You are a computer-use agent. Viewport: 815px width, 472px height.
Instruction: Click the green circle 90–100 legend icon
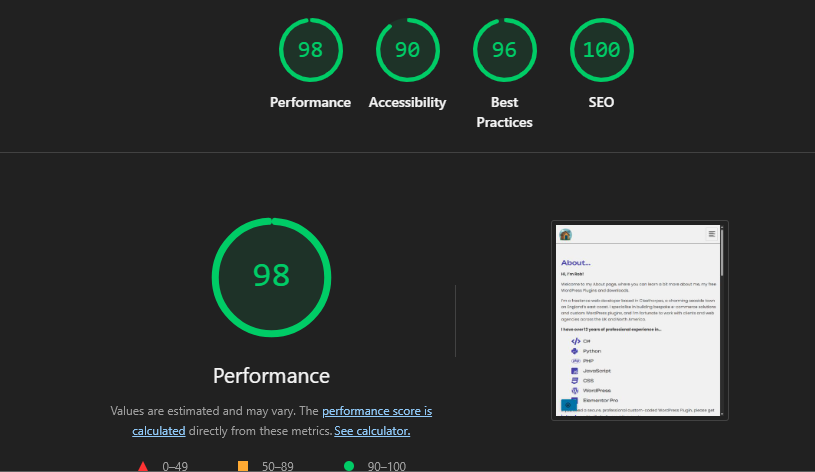pyautogui.click(x=349, y=466)
